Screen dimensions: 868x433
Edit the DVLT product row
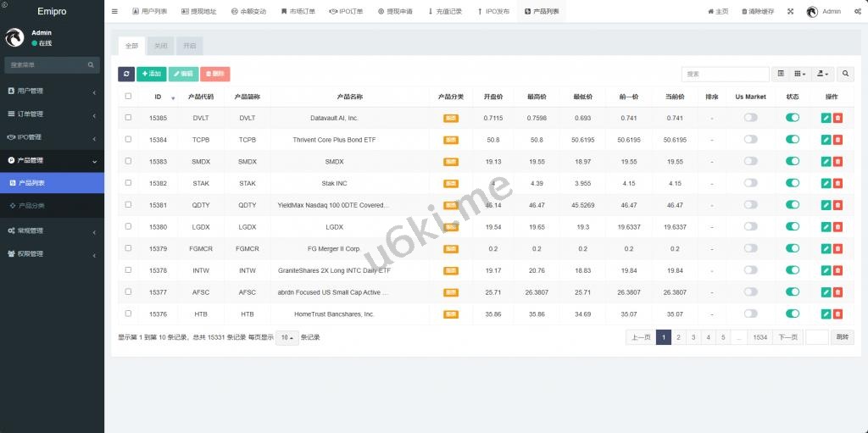coord(826,118)
